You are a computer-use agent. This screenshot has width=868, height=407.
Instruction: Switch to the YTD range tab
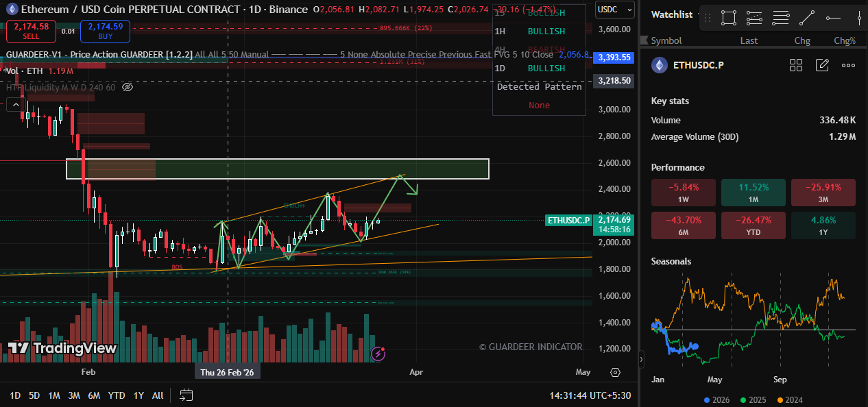point(116,395)
